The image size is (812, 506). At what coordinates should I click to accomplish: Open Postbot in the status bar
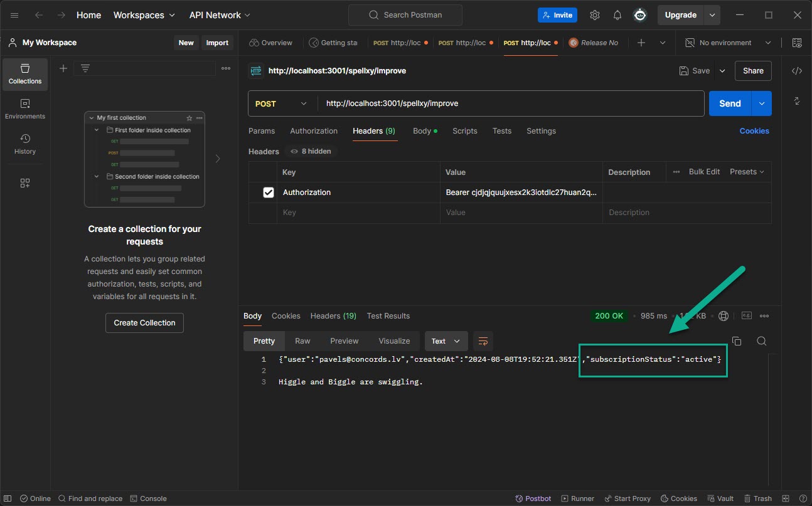click(x=533, y=498)
